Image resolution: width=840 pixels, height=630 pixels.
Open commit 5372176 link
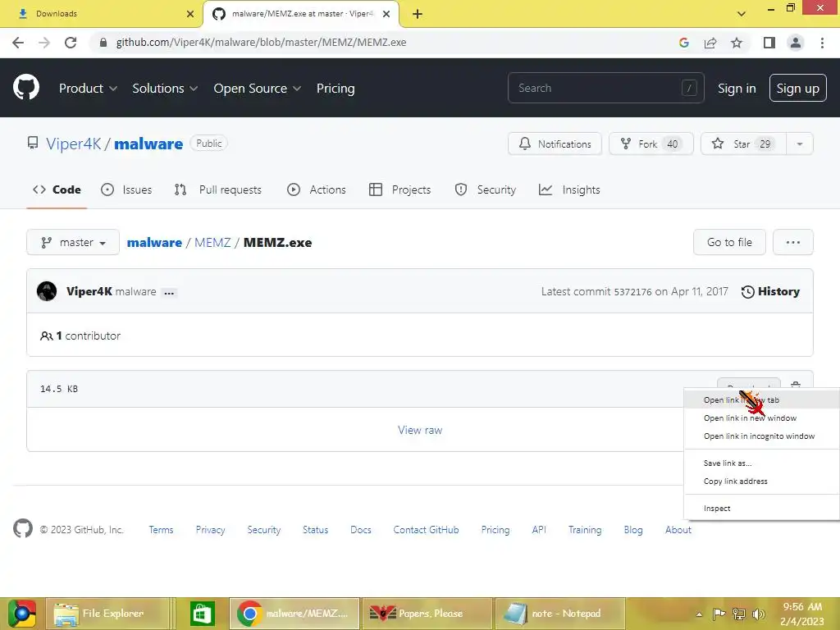[632, 292]
